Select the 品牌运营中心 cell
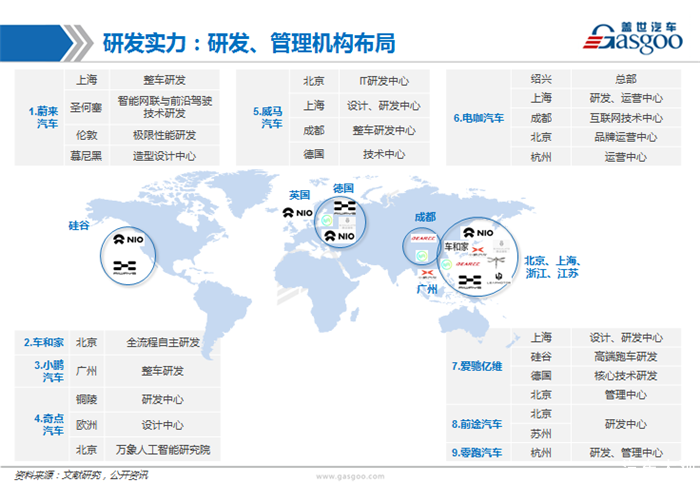 [x=625, y=137]
